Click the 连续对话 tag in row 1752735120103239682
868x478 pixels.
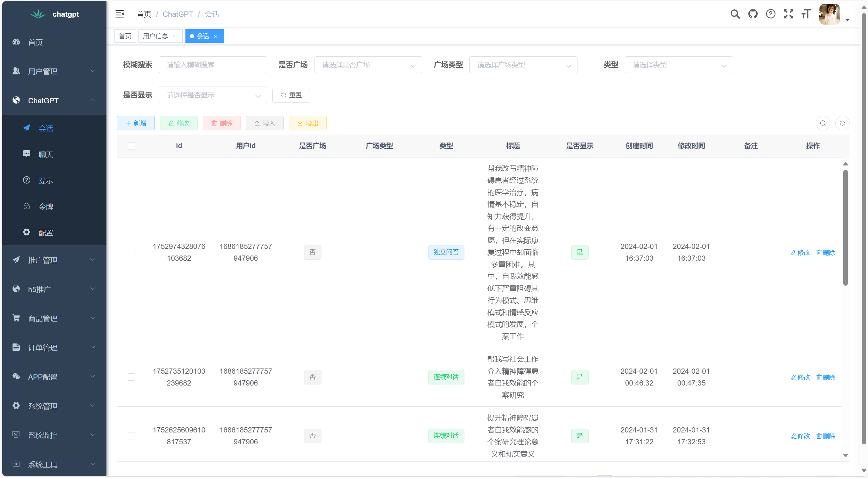tap(446, 377)
